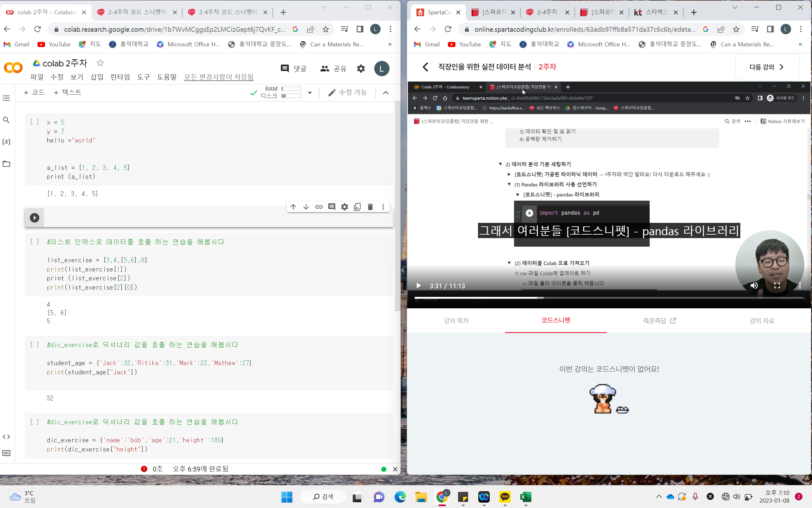
Task: Toggle the lecture video fullscreen mode
Action: (777, 285)
